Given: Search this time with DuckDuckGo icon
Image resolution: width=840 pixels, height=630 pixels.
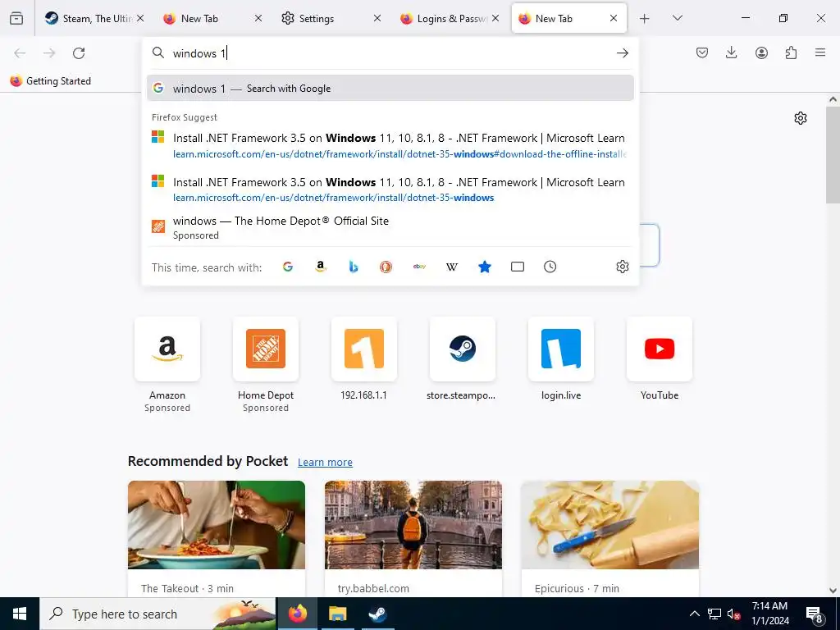Looking at the screenshot, I should 386,267.
